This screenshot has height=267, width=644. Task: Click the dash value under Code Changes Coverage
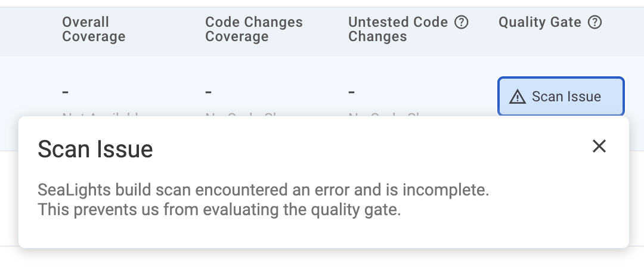tap(209, 92)
